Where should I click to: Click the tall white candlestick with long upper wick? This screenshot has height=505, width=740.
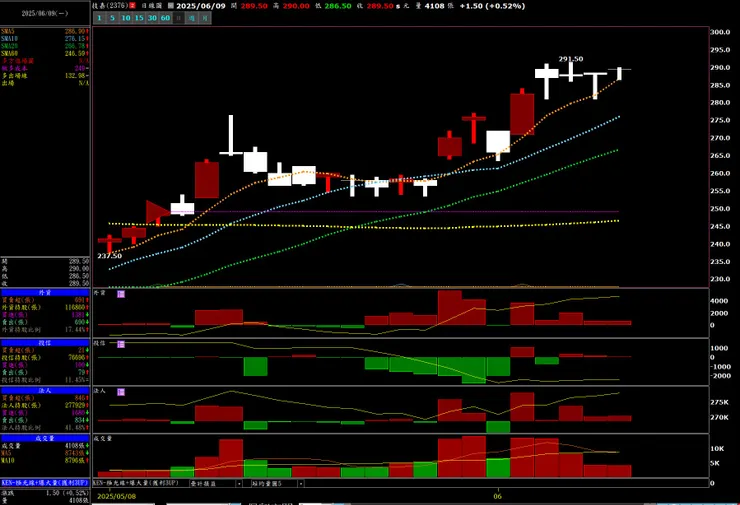[231, 135]
